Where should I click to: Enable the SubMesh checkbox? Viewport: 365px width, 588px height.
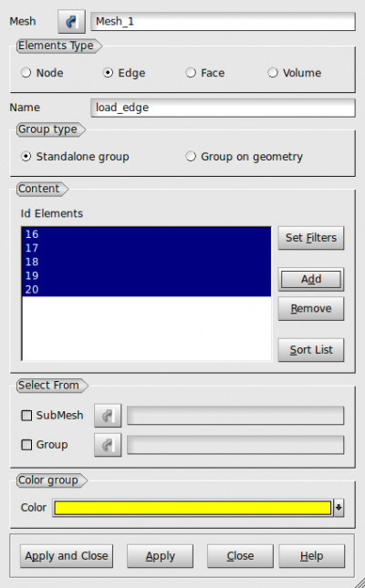coord(26,416)
